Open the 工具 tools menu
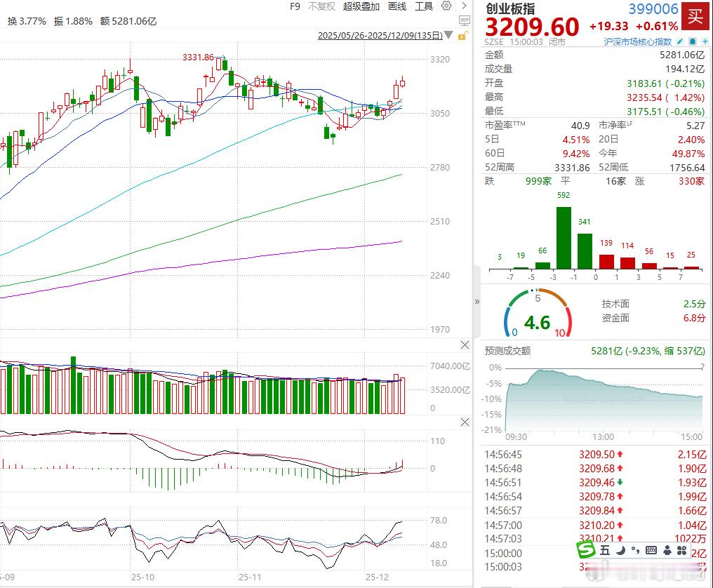 tap(423, 6)
